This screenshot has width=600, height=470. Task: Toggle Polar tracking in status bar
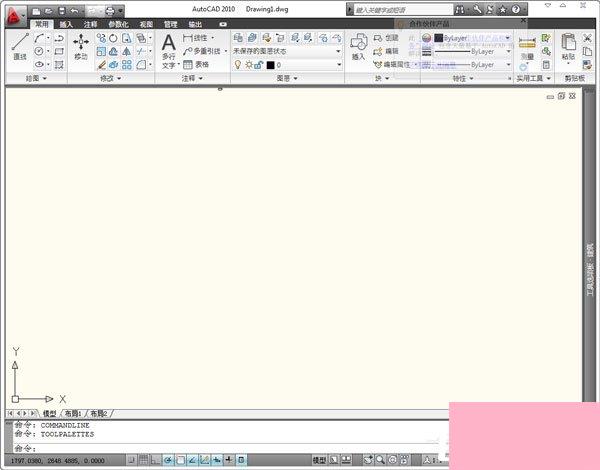(168, 460)
